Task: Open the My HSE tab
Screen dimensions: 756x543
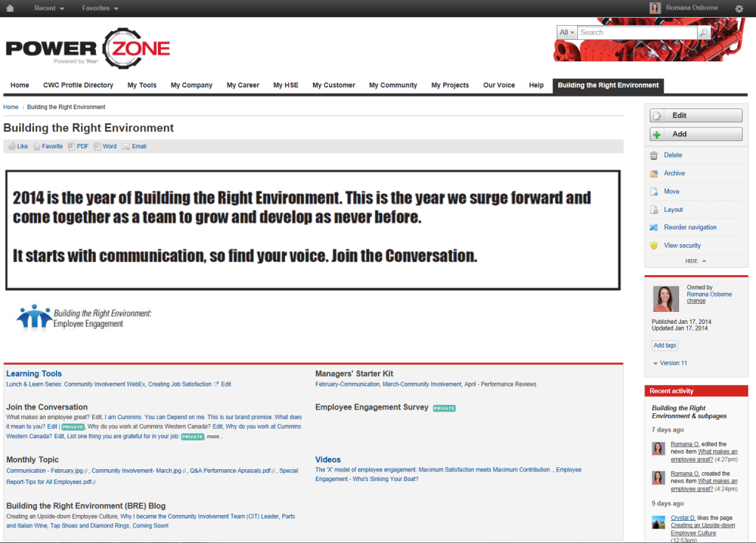Action: click(x=286, y=86)
